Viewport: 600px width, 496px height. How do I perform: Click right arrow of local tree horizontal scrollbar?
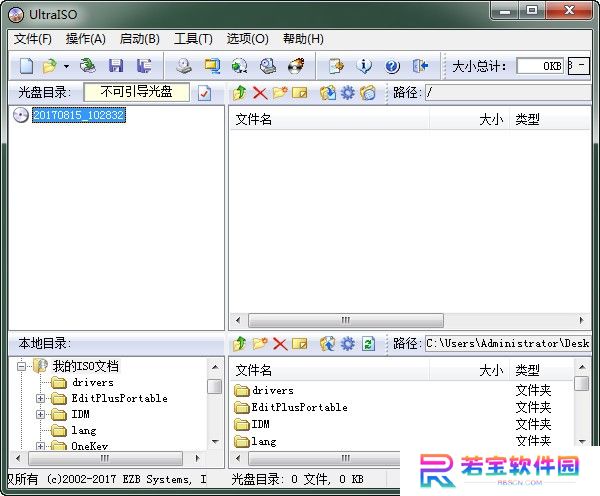pos(197,458)
